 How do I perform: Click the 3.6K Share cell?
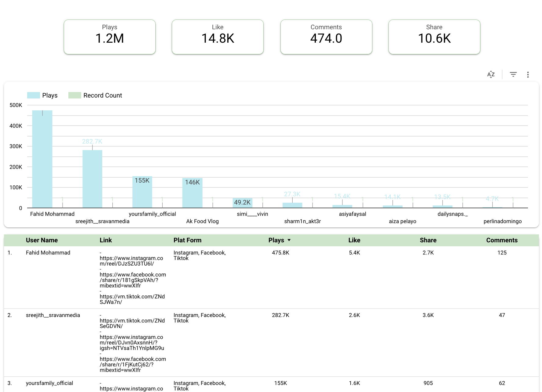(428, 315)
